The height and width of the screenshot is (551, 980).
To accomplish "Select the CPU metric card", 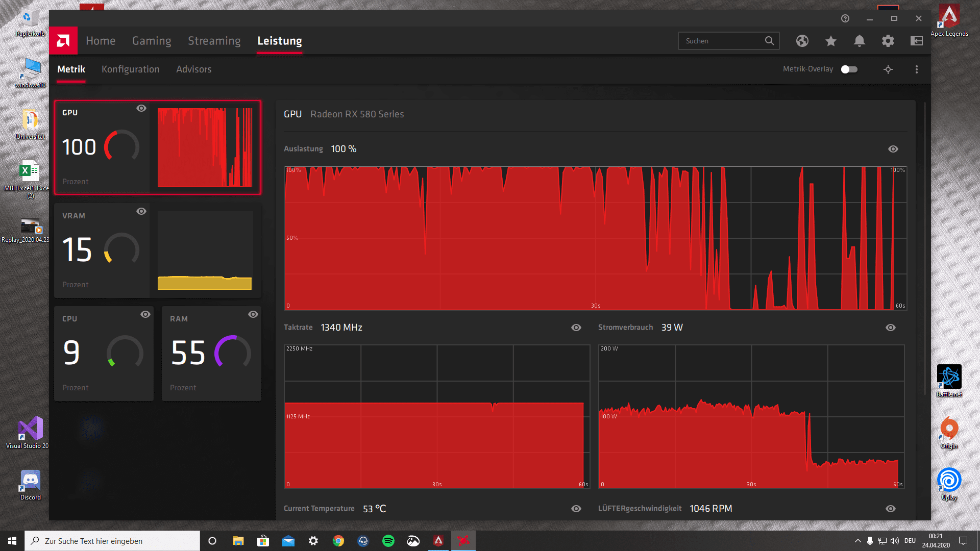I will click(x=104, y=353).
